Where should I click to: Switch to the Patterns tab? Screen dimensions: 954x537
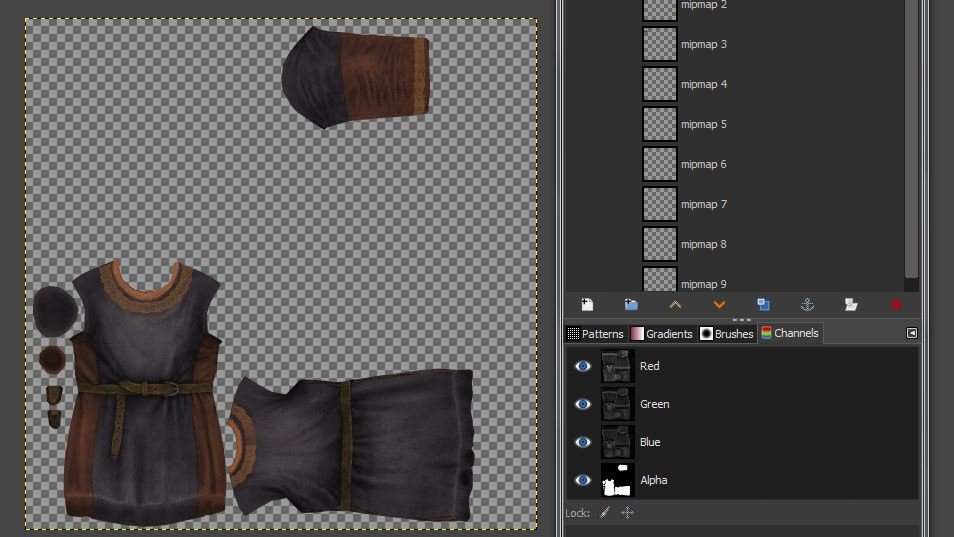coord(596,333)
